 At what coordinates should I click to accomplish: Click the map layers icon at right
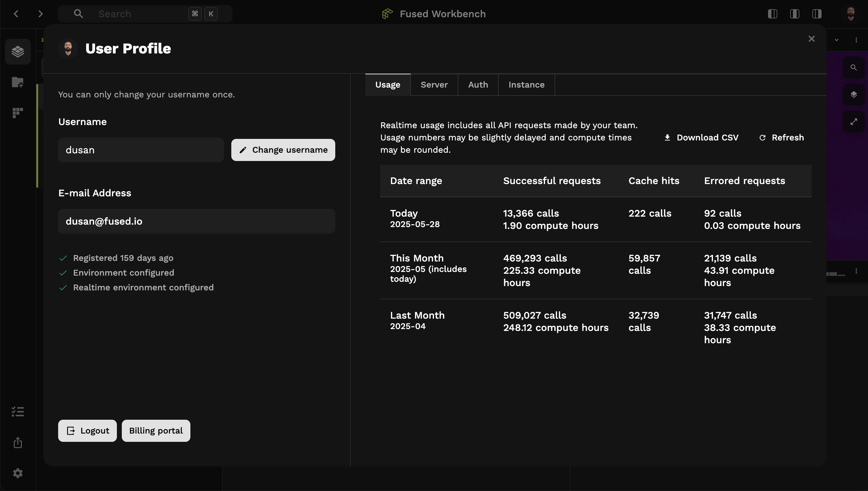pos(854,94)
